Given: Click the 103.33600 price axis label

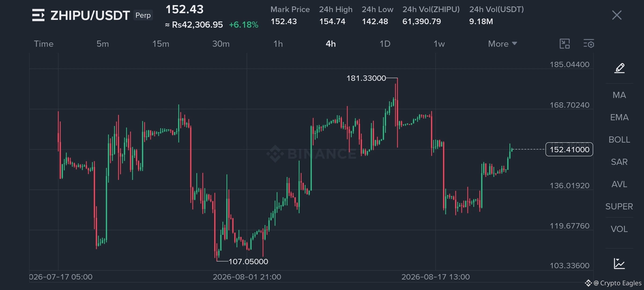Looking at the screenshot, I should tap(570, 266).
